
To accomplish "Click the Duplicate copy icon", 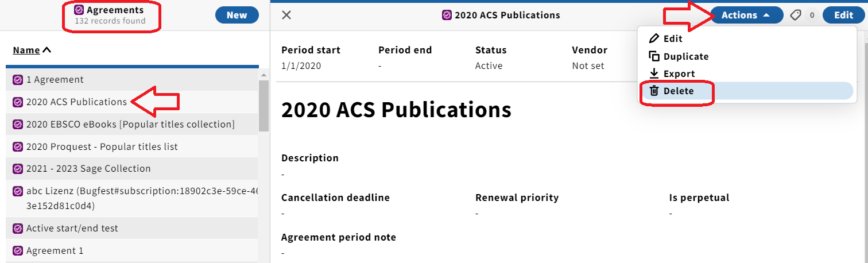I will 654,56.
